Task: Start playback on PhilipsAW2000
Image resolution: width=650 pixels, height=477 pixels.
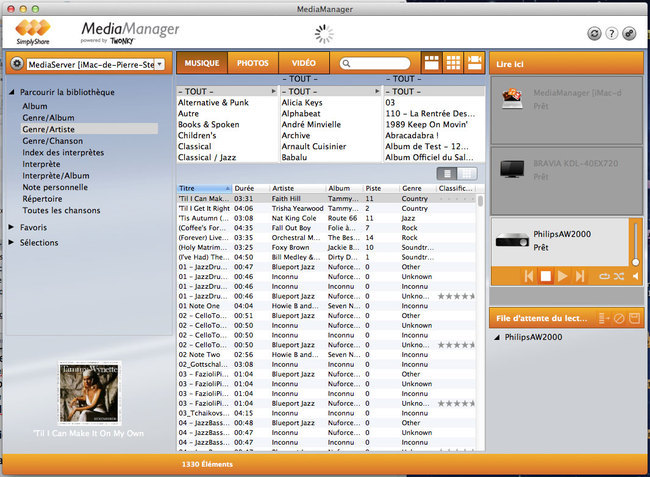Action: 563,276
